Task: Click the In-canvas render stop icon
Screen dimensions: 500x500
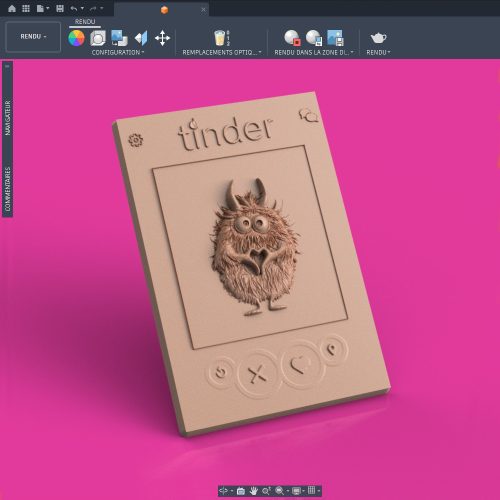Action: (x=292, y=38)
